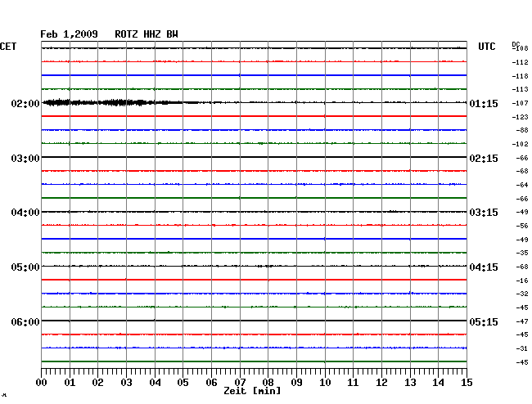Viewport: 532px width, 404px height.
Task: Select minute tick label '06'
Action: 211,383
